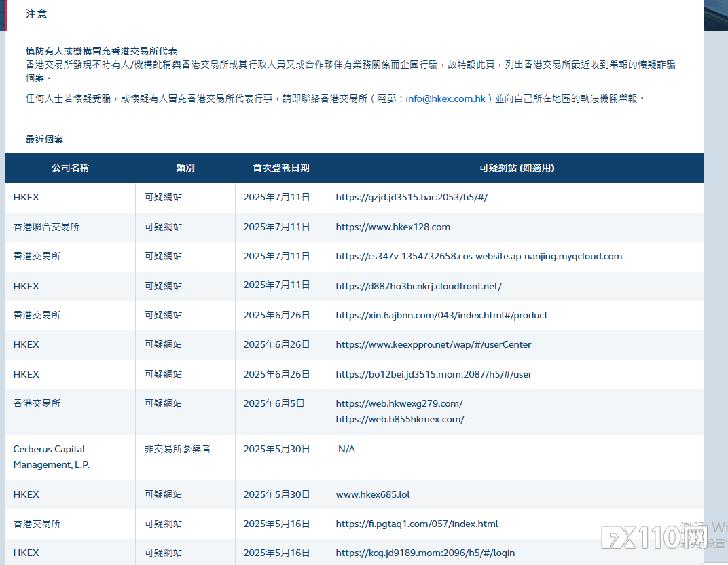Click the 慎防有人或機構冒充香港交易所代表 heading
This screenshot has width=728, height=565.
pyautogui.click(x=101, y=51)
